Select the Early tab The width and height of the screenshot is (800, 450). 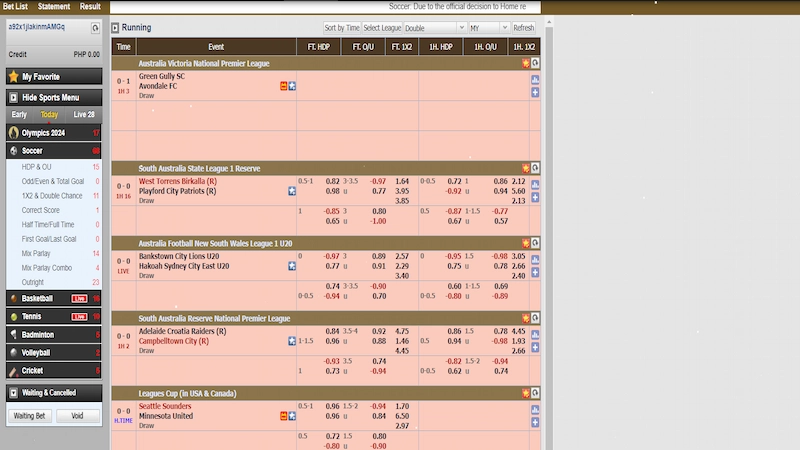point(19,115)
